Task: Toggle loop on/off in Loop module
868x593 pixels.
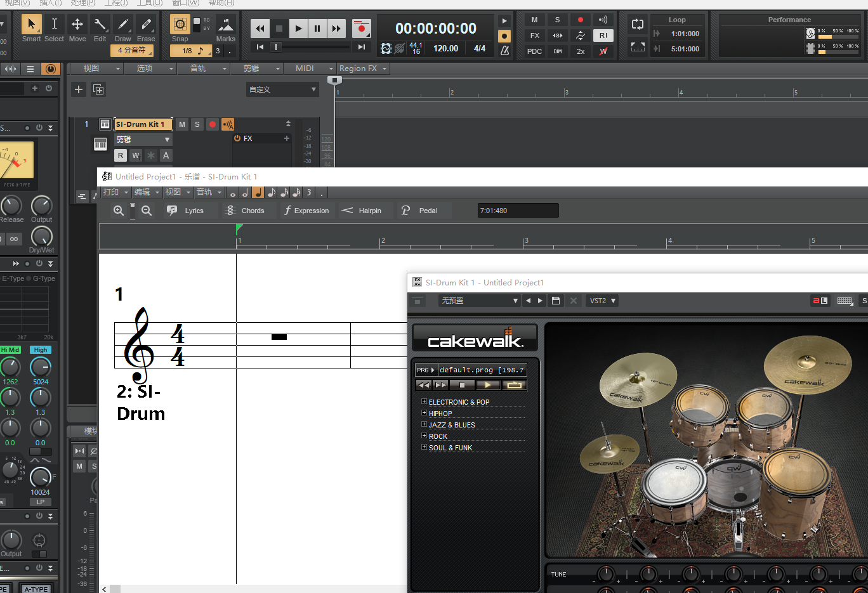Action: tap(638, 25)
